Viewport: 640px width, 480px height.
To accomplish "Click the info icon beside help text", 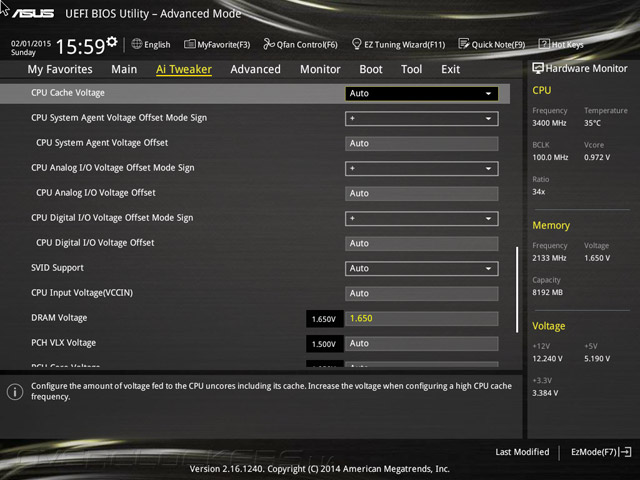I will click(x=15, y=392).
